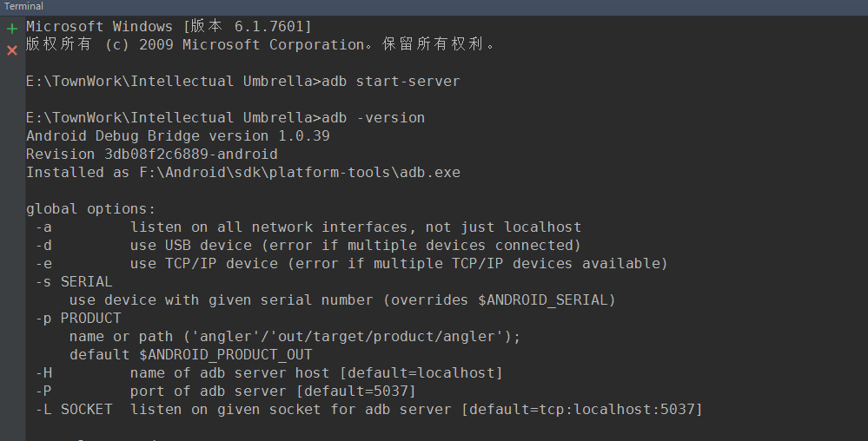The width and height of the screenshot is (868, 441).
Task: Click the '-s SERIAL' option line
Action: [x=74, y=282]
